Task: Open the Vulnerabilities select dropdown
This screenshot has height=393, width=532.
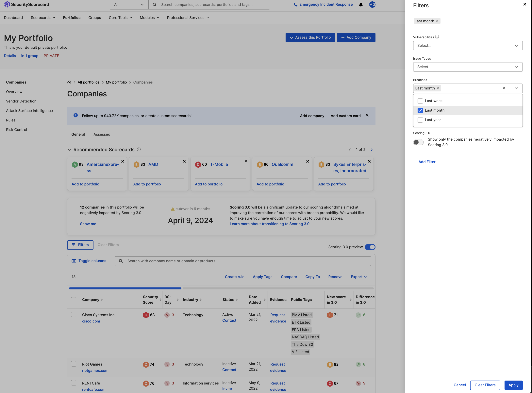Action: coord(468,46)
